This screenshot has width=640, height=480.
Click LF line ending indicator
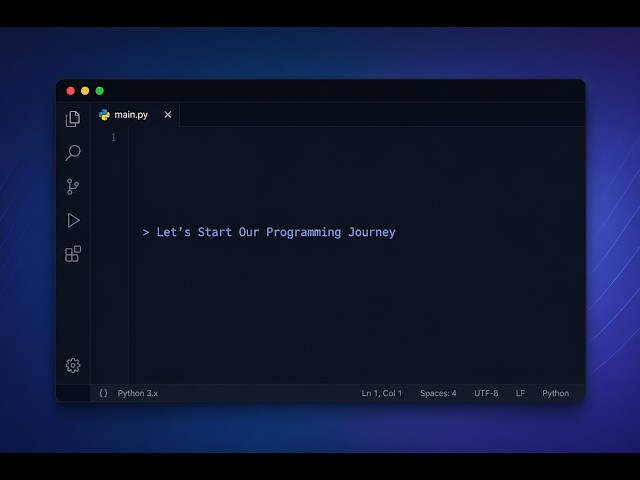[x=520, y=393]
